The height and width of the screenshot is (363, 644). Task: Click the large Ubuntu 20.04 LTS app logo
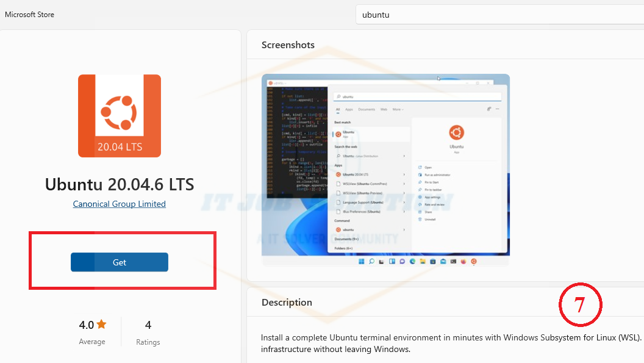pyautogui.click(x=119, y=116)
